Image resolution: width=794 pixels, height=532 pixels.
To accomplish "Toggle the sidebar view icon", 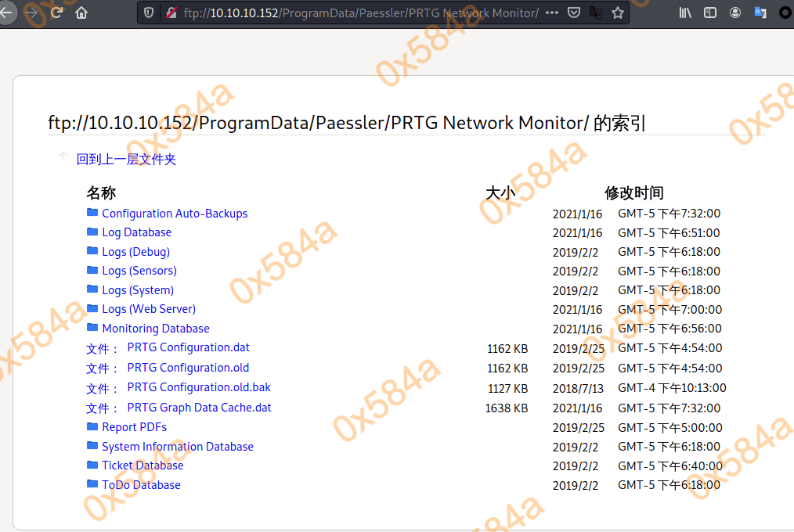I will (710, 13).
